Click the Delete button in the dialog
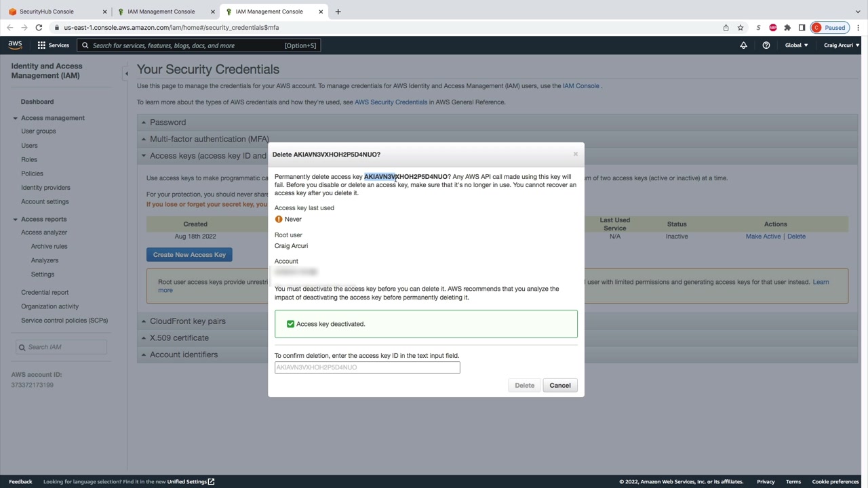This screenshot has width=868, height=488. click(x=524, y=386)
